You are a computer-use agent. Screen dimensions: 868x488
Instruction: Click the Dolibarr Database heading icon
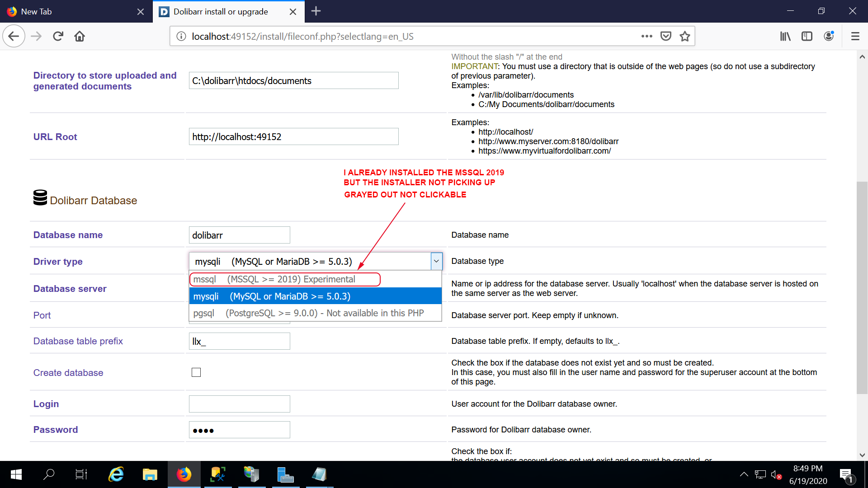click(x=40, y=198)
